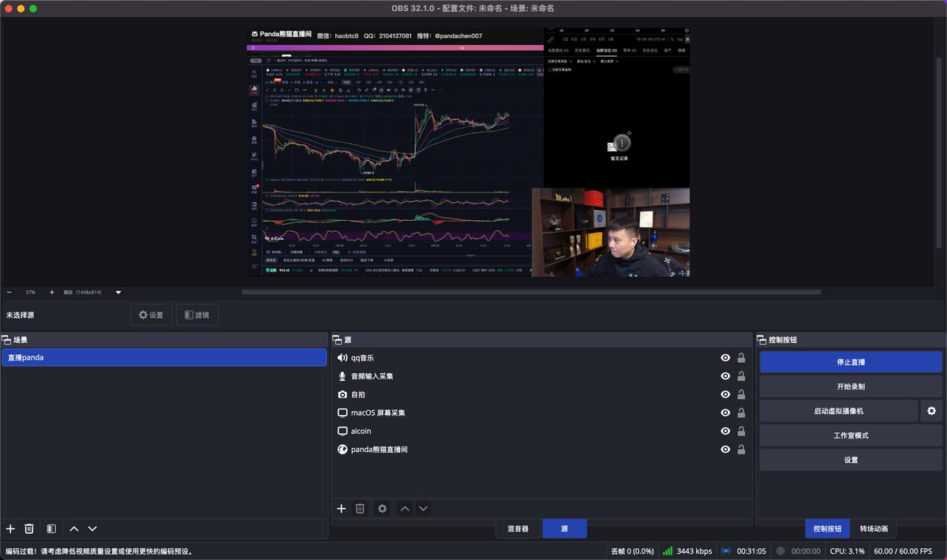Click the 滤镜 filters button
947x560 pixels.
197,315
